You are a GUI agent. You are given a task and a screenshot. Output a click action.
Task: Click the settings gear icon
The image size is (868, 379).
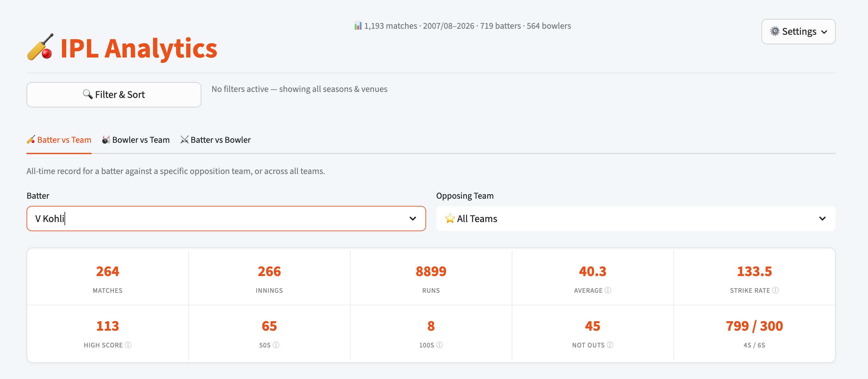point(775,31)
